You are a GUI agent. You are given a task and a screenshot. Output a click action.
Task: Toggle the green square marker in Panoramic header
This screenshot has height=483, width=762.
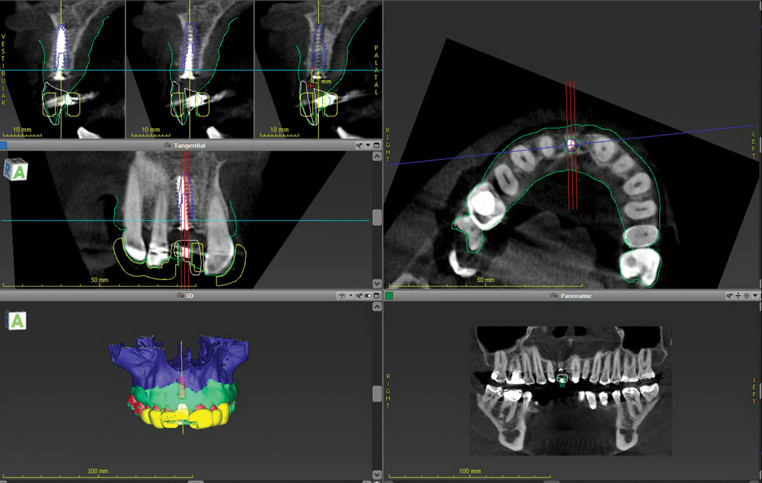[x=389, y=296]
